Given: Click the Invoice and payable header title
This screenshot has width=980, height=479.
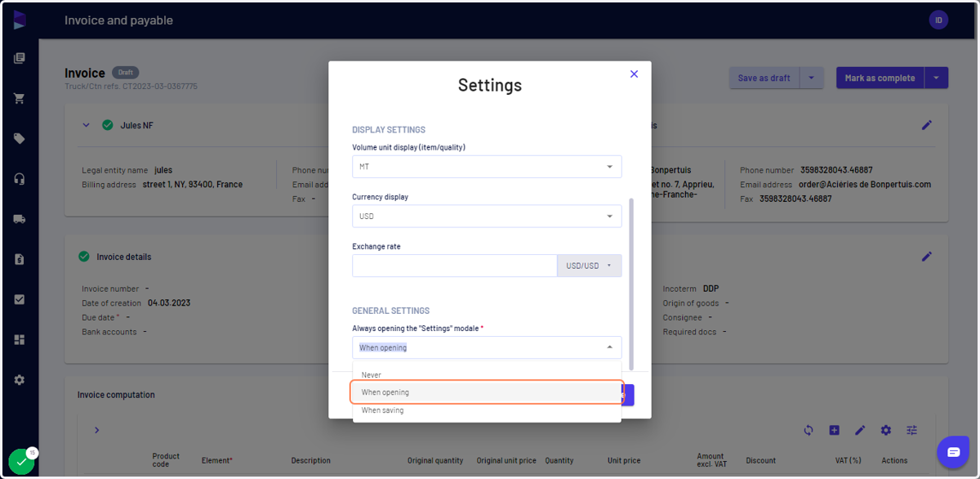Looking at the screenshot, I should coord(118,20).
